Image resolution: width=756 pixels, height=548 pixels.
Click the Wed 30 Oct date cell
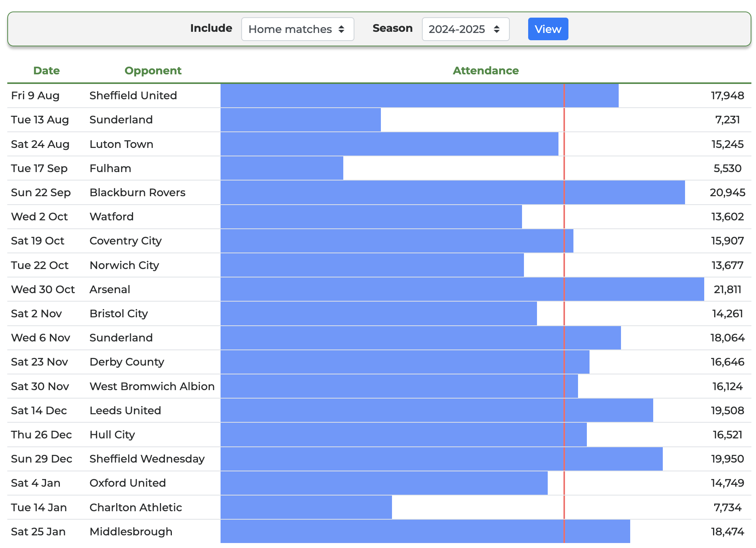tap(43, 289)
